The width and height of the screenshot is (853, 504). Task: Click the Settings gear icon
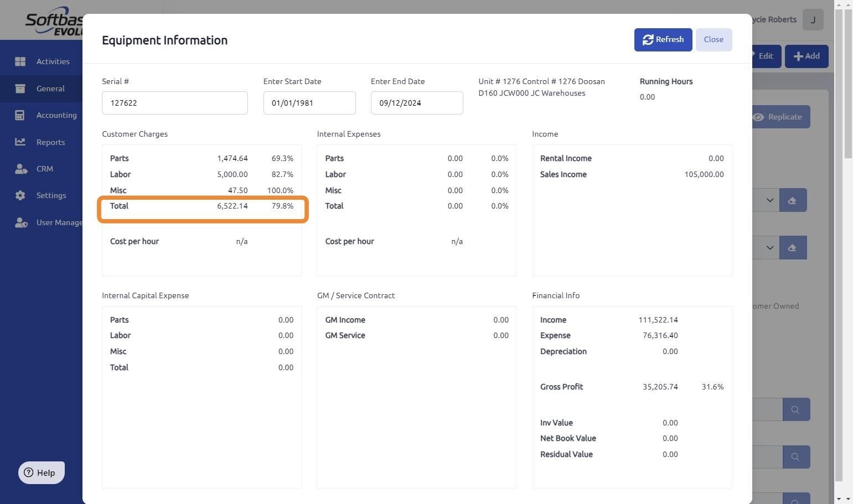coord(20,195)
